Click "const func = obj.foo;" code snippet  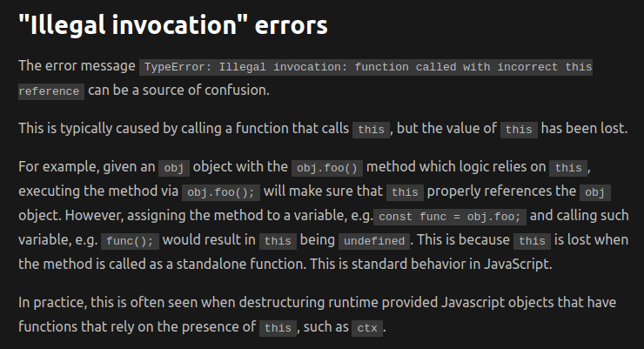click(x=450, y=217)
